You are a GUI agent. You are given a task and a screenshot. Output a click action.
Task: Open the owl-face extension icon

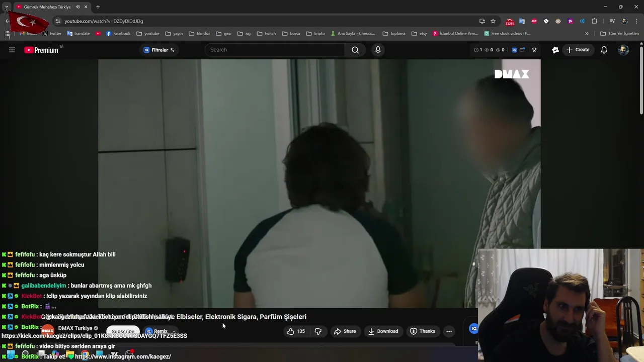click(x=558, y=21)
